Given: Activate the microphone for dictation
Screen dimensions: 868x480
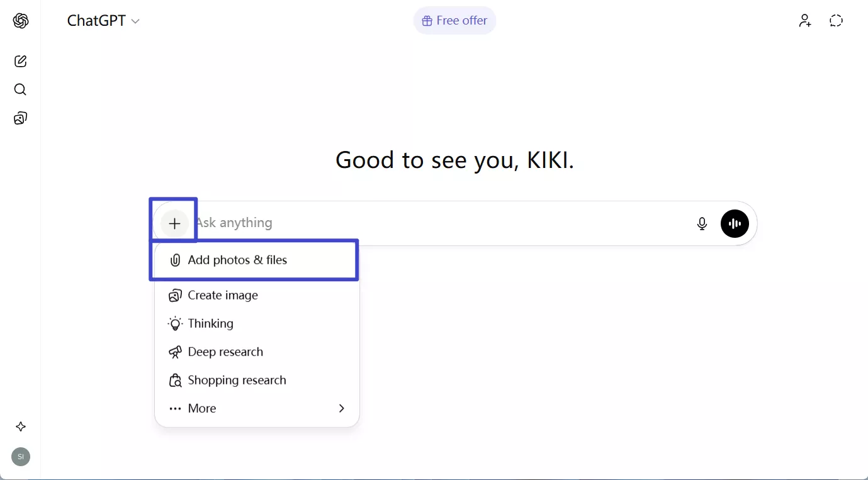Looking at the screenshot, I should tap(702, 223).
